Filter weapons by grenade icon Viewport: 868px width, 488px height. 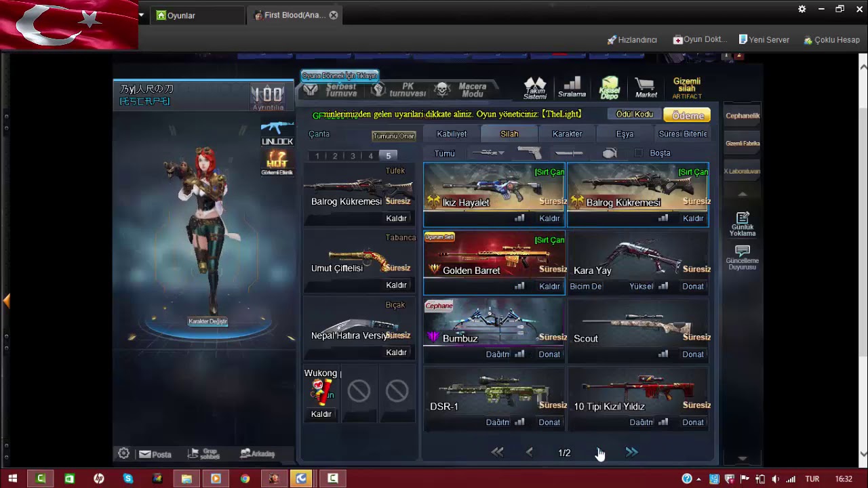[610, 153]
